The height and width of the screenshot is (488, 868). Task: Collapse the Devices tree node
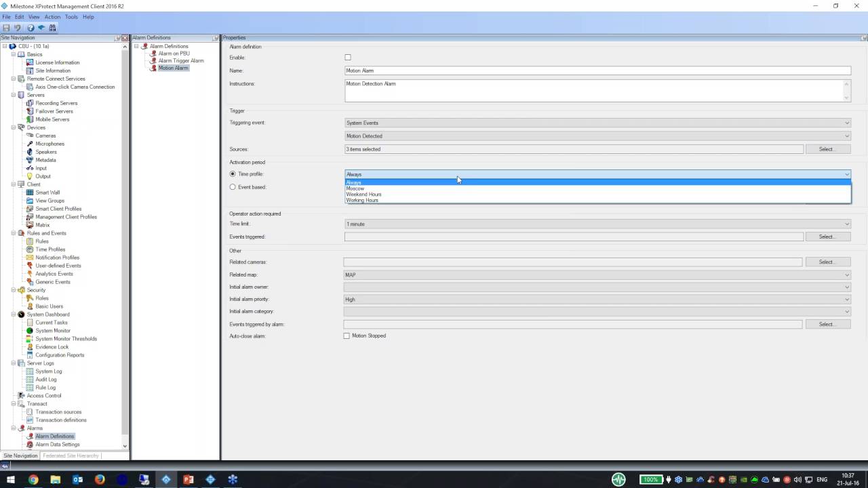(13, 127)
